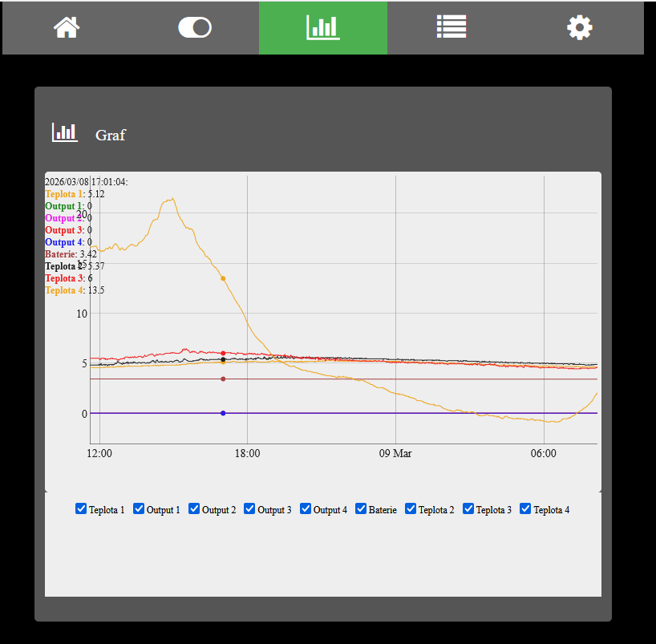Open the settings gear page
Viewport: 656px width, 644px height.
click(579, 28)
